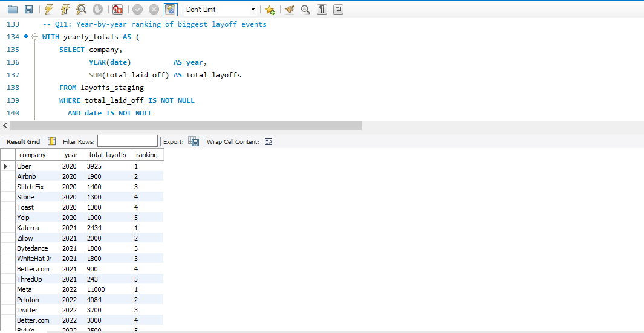644x333 pixels.
Task: Beautify query with broom icon
Action: [x=290, y=10]
